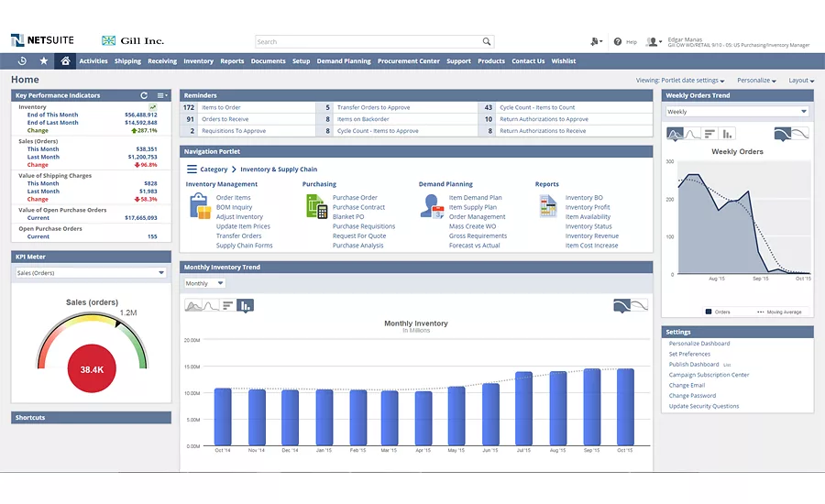
Task: Select horizontal bar chart in Monthly Inventory Trend
Action: 228,306
